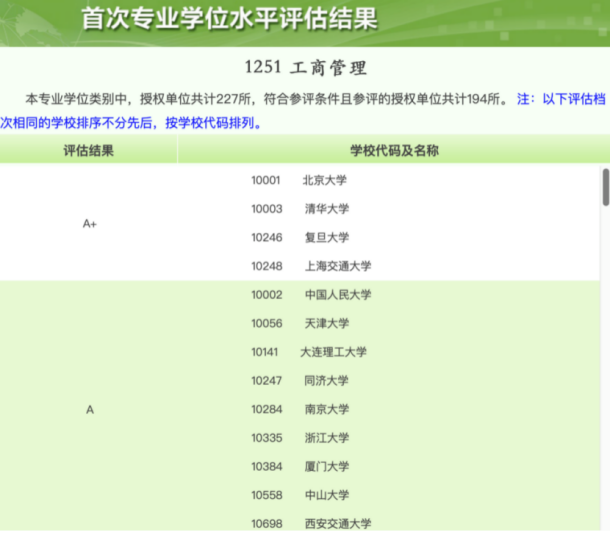
Task: Click the vertical scrollbar thumb
Action: 606,187
